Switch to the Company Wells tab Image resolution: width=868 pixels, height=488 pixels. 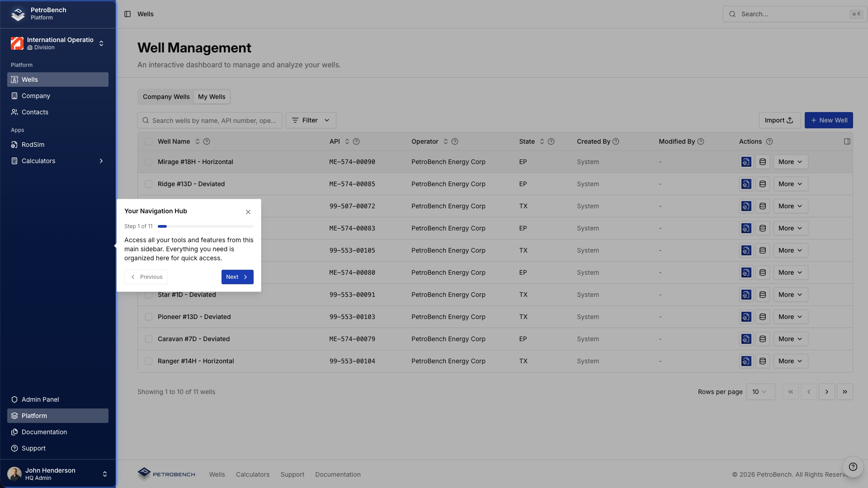point(165,97)
